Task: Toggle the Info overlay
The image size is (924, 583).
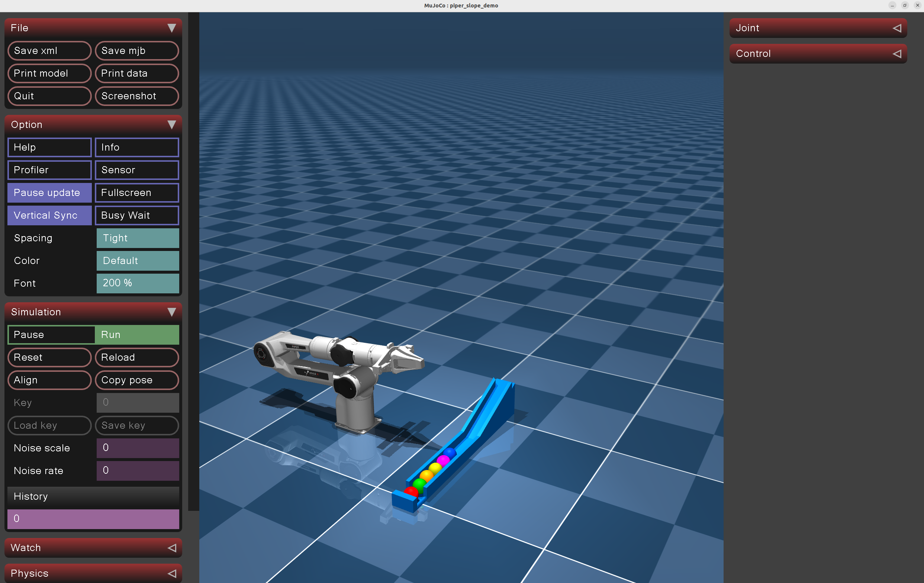Action: coord(137,147)
